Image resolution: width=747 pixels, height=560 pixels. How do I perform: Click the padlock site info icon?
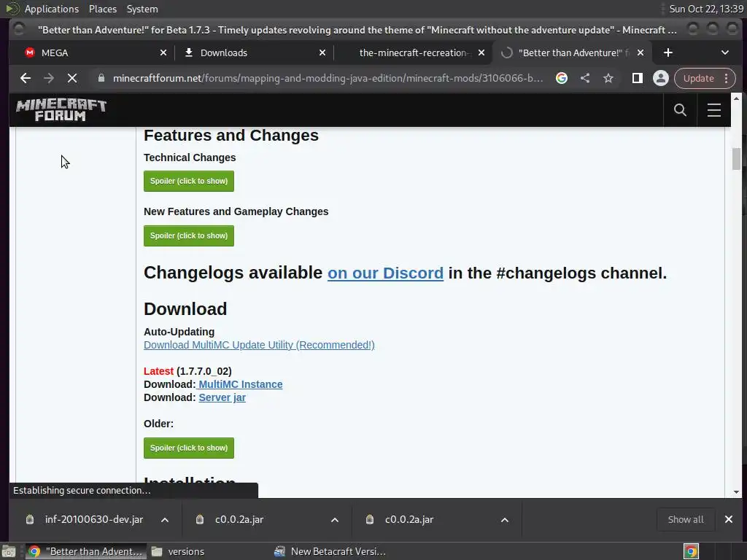click(101, 78)
